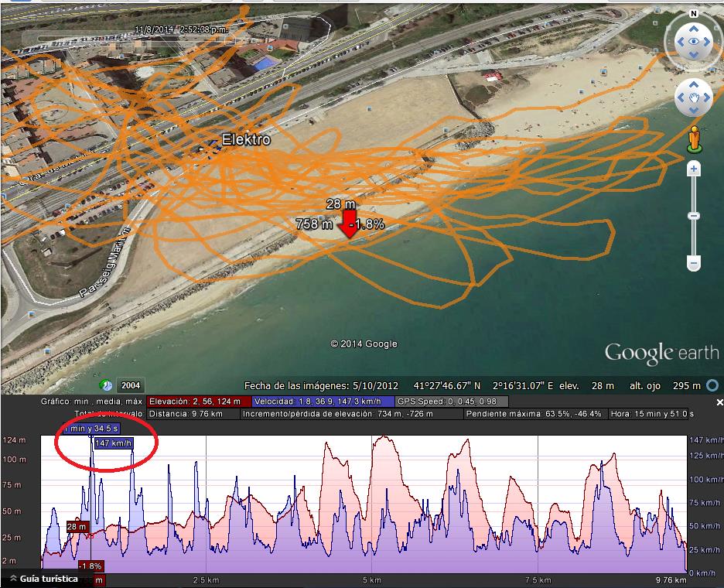Zoom out with the bottom minus button
Image resolution: width=724 pixels, height=588 pixels.
[x=694, y=264]
